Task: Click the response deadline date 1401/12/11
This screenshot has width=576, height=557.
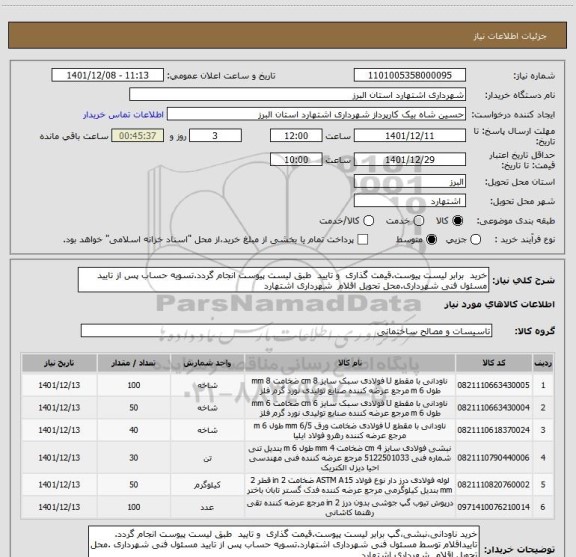Action: (x=410, y=136)
